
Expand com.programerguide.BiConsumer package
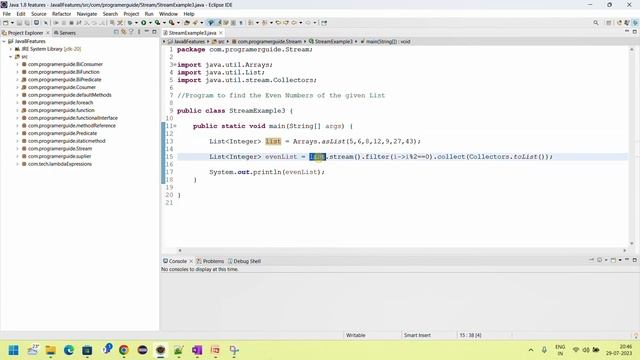coord(18,64)
